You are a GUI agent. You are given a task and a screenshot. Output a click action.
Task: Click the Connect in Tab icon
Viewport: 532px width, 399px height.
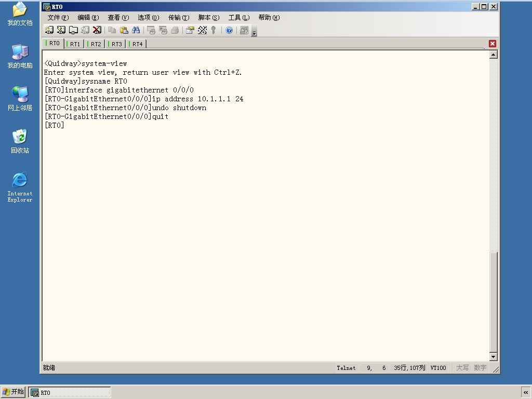(x=73, y=30)
